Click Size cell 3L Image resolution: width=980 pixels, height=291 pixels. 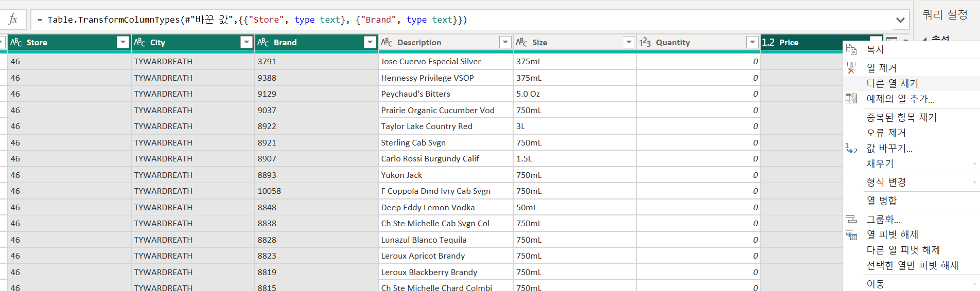point(575,126)
